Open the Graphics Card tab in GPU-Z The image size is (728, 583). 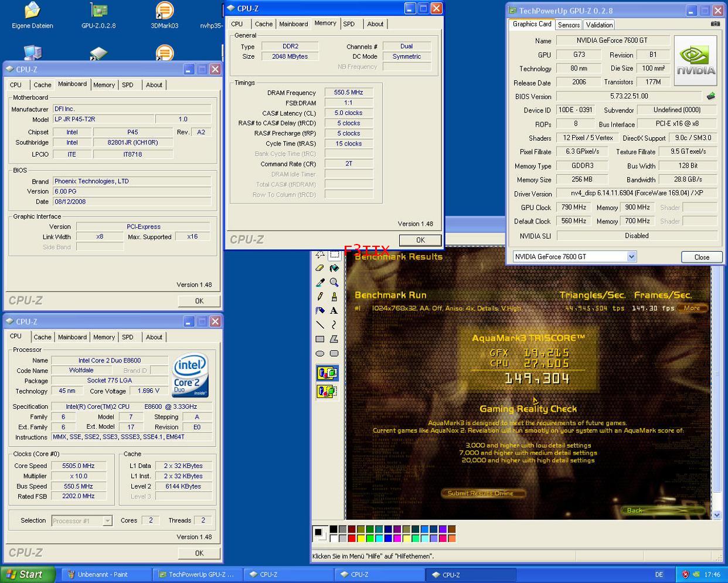532,24
